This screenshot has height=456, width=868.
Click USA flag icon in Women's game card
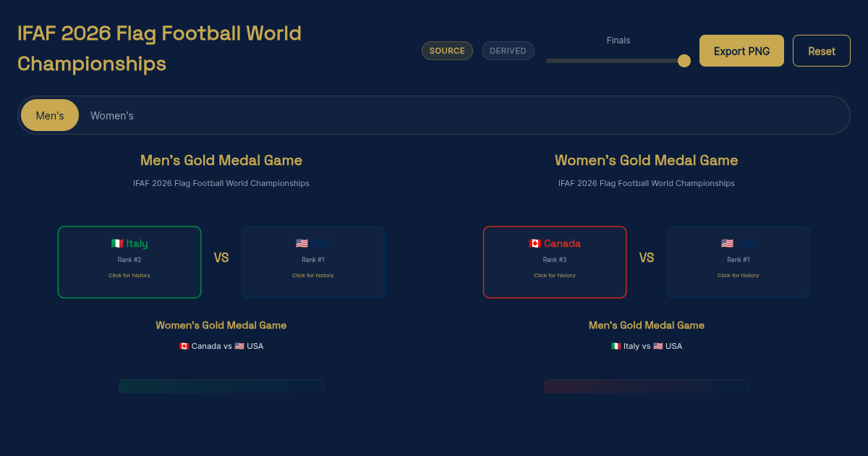[x=727, y=243]
